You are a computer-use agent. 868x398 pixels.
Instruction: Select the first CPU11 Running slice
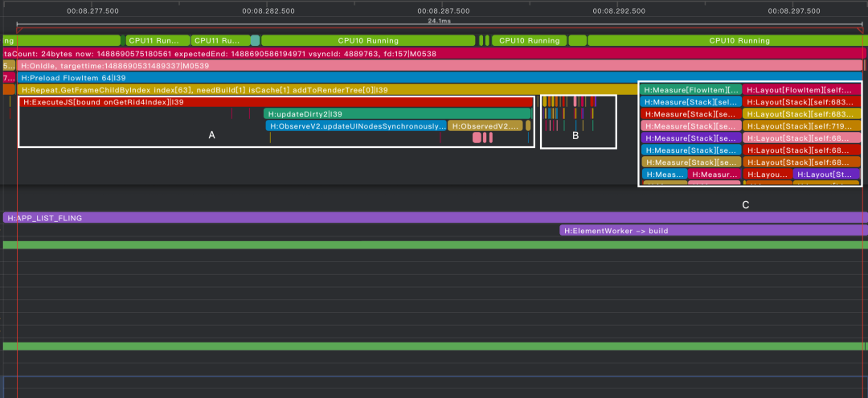(158, 40)
